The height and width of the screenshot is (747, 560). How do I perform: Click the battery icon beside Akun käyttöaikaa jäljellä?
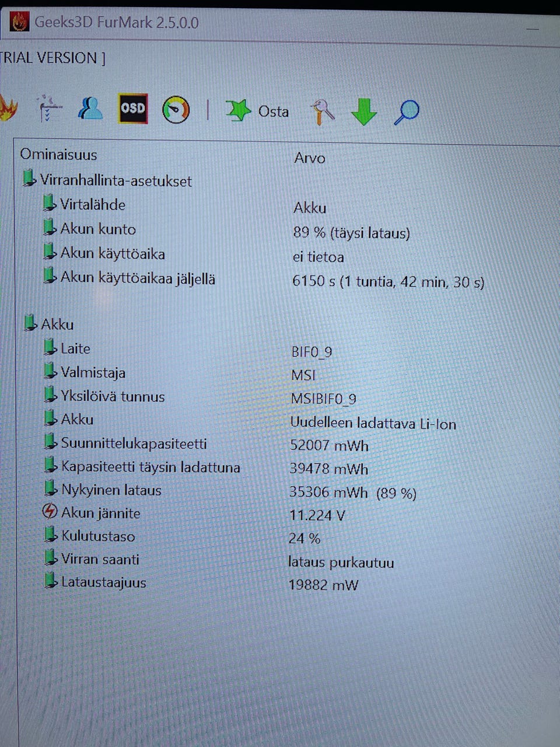point(50,275)
